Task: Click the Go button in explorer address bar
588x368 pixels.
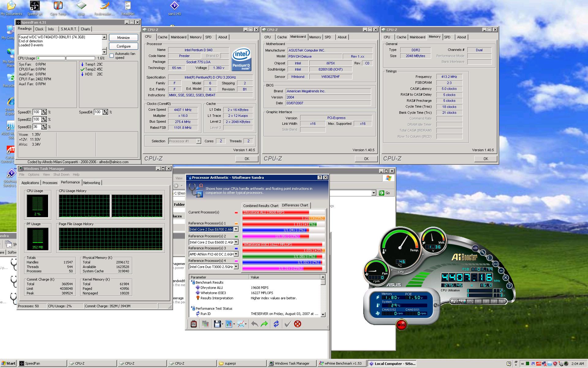Action: click(x=385, y=193)
